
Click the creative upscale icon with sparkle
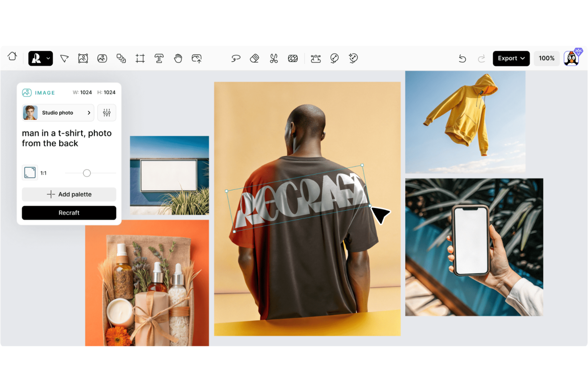coord(353,58)
